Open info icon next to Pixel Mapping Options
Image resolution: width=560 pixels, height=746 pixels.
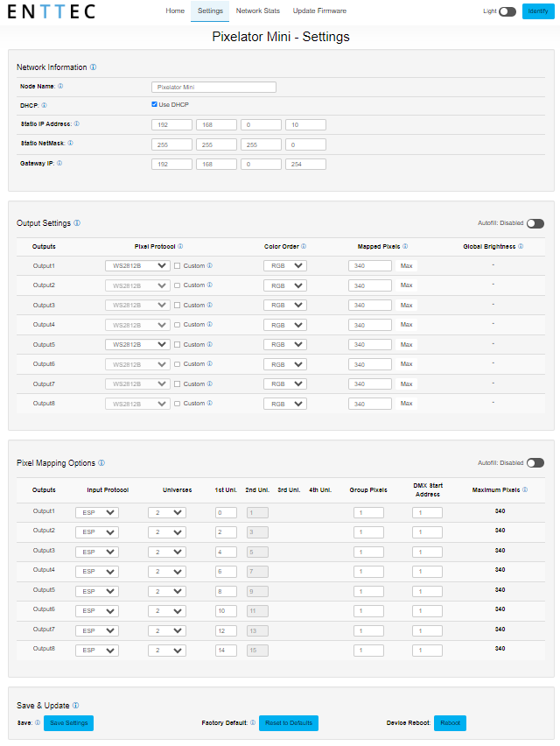point(101,462)
